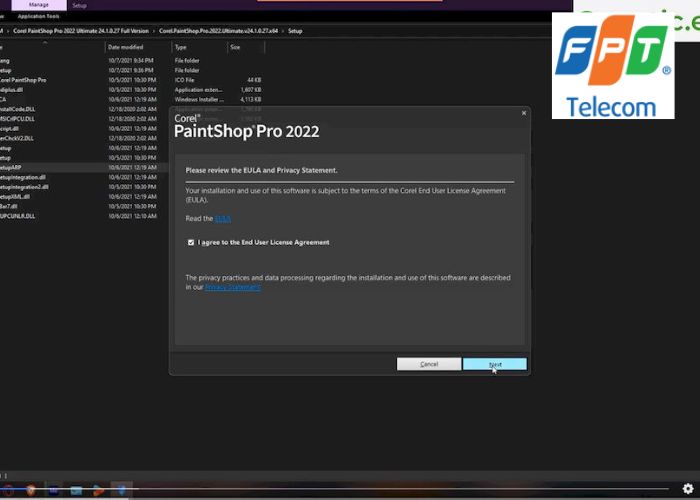Sort files by Date modified column
The image size is (700, 500).
[125, 47]
